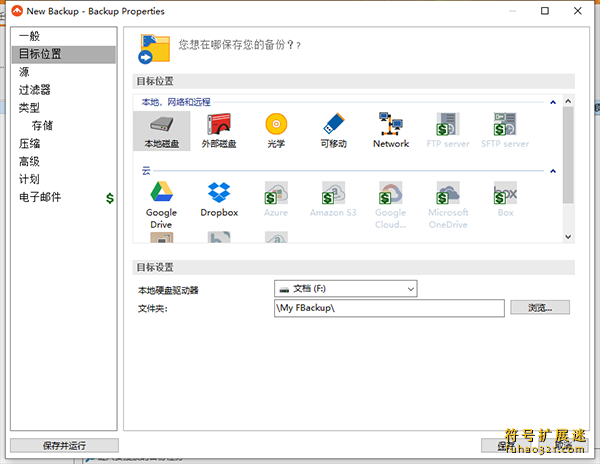Pick the 可移动 removable USB destination
Screen dimensions: 600x464
click(x=334, y=131)
